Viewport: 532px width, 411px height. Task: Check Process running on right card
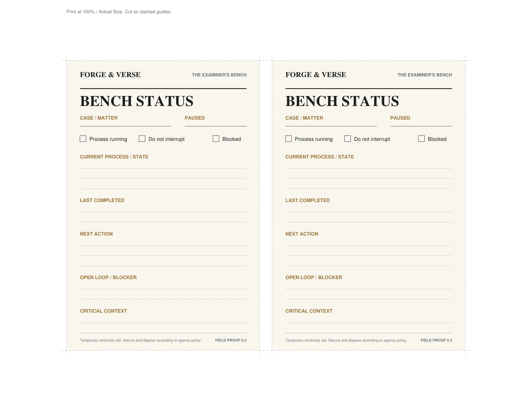tap(289, 139)
